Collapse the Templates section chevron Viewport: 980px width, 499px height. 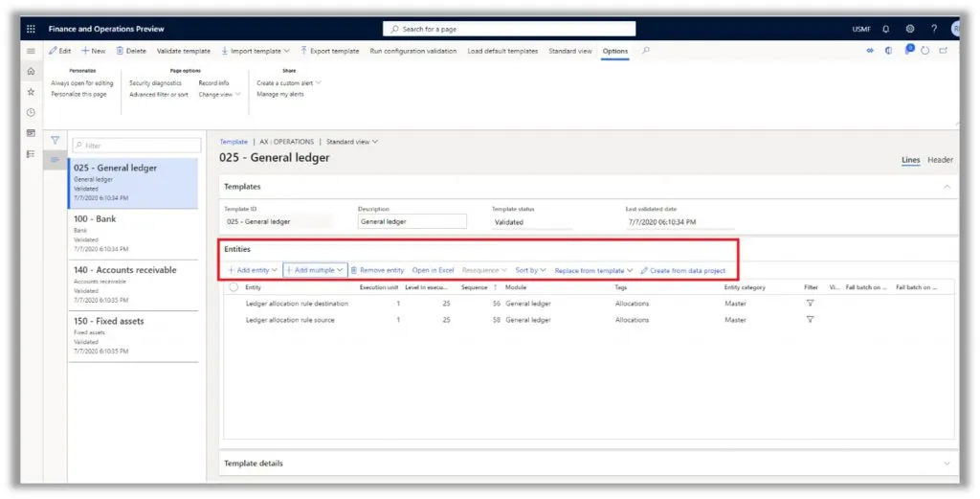947,187
